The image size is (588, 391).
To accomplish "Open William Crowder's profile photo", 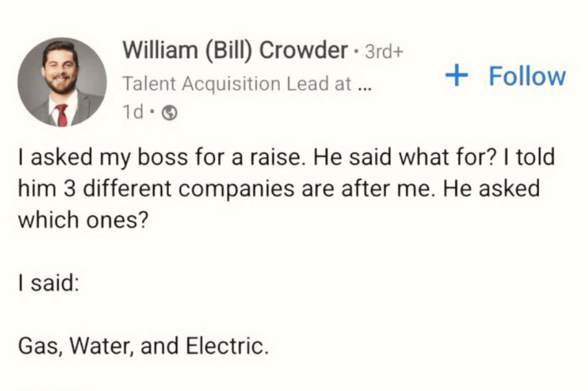I will [x=62, y=82].
